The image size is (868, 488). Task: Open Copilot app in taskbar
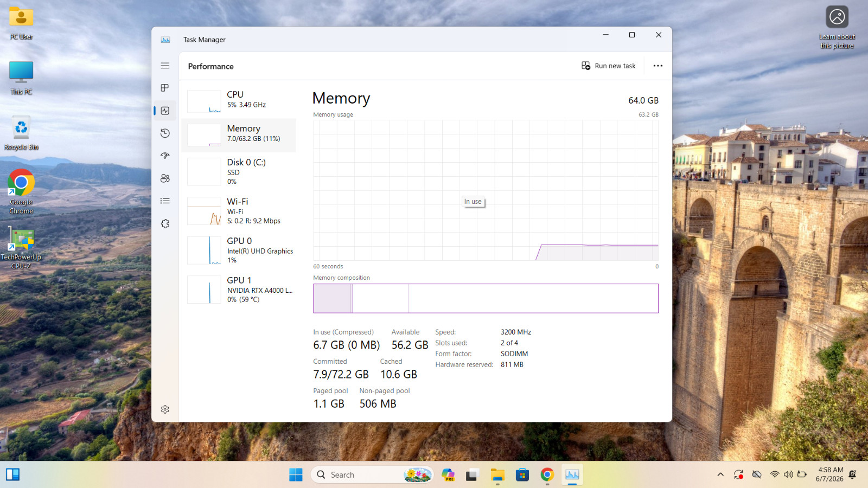448,475
